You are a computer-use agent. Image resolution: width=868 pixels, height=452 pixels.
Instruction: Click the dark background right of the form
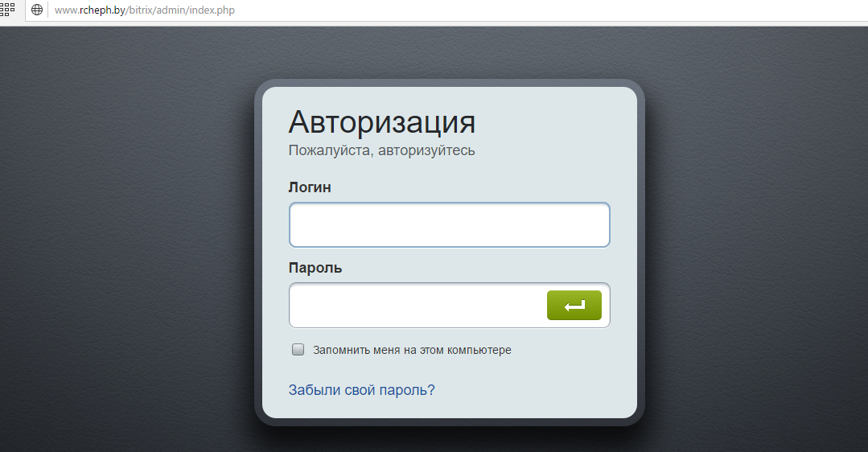pos(756,241)
